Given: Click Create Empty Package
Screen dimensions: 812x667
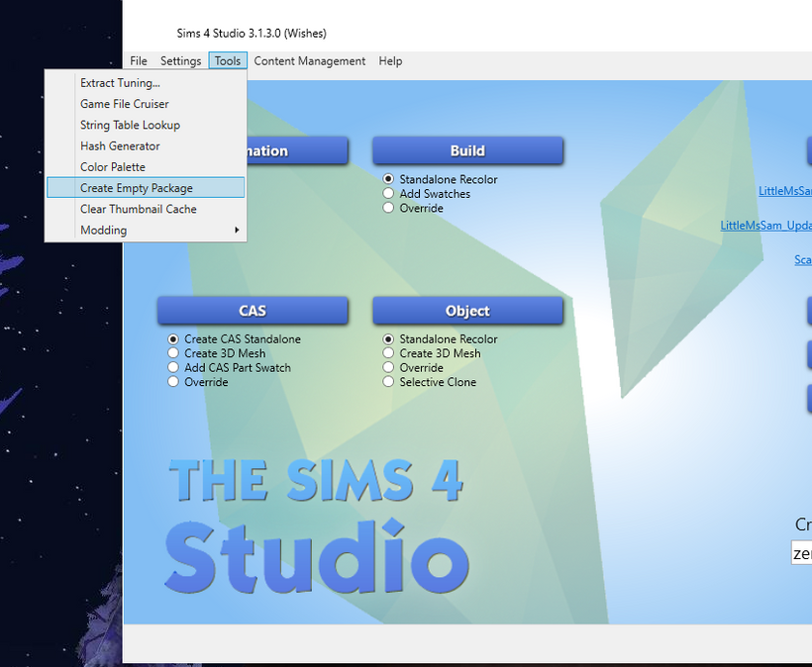Looking at the screenshot, I should click(x=137, y=188).
